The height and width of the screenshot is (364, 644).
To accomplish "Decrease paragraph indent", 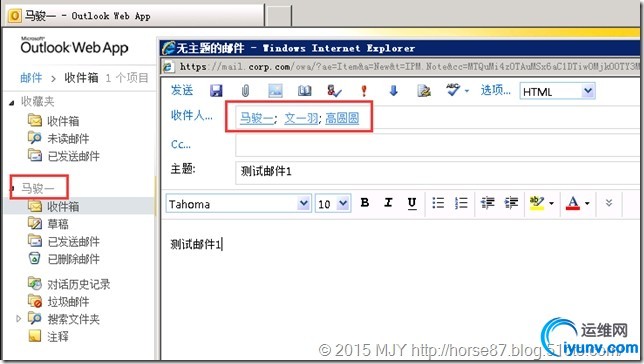I will coord(488,203).
